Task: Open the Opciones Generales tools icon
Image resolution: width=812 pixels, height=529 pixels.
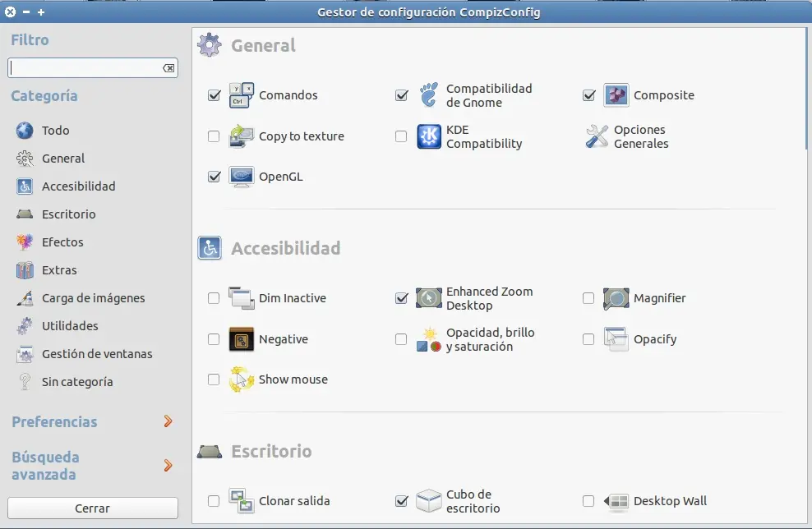Action: click(x=597, y=136)
